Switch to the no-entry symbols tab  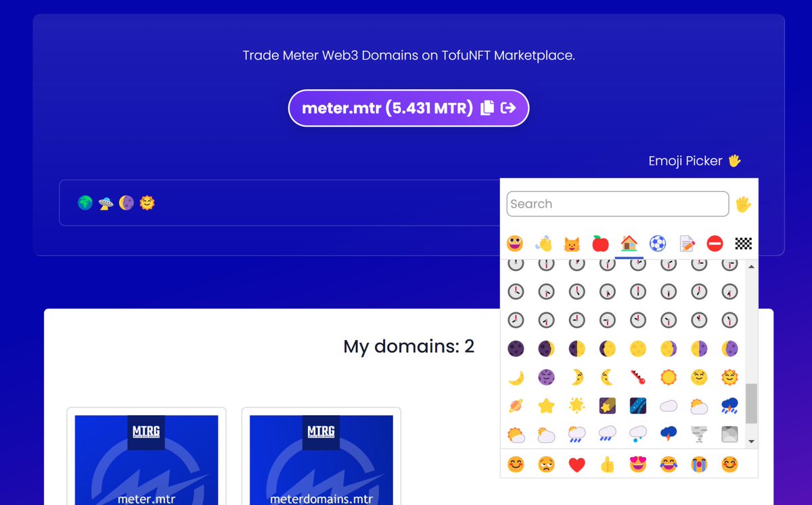[x=715, y=243]
